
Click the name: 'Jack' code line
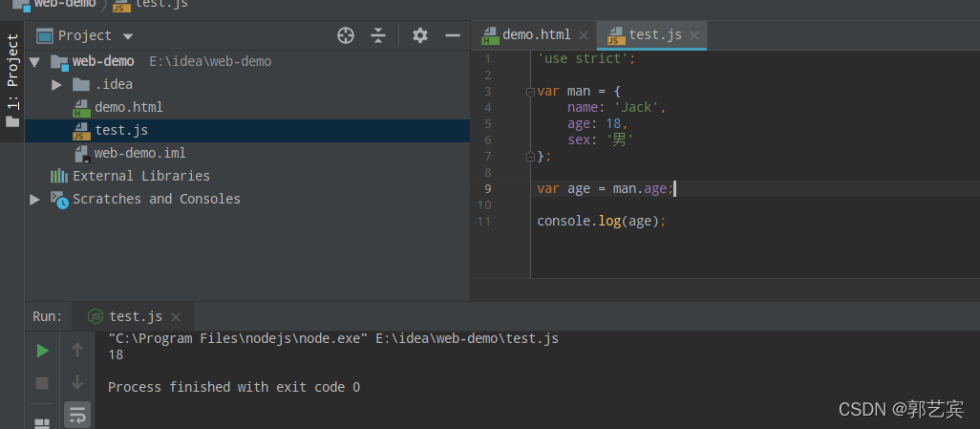617,108
